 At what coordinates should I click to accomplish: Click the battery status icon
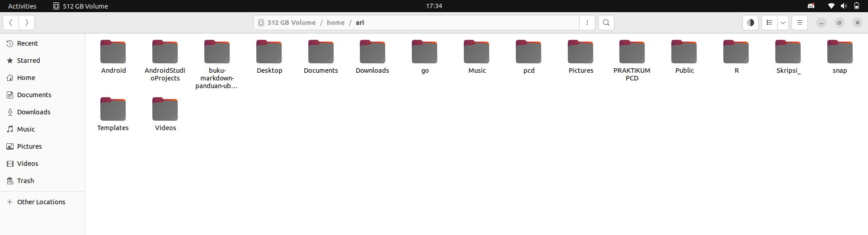(x=857, y=6)
